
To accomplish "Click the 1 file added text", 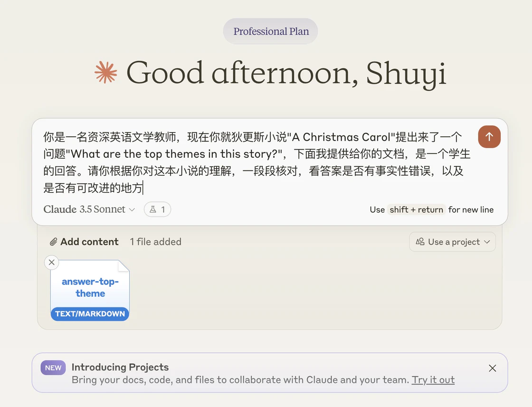I will click(155, 242).
